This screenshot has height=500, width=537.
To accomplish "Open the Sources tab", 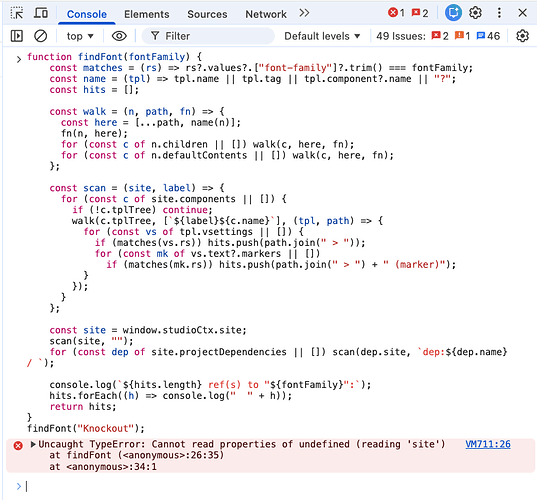I will click(207, 14).
